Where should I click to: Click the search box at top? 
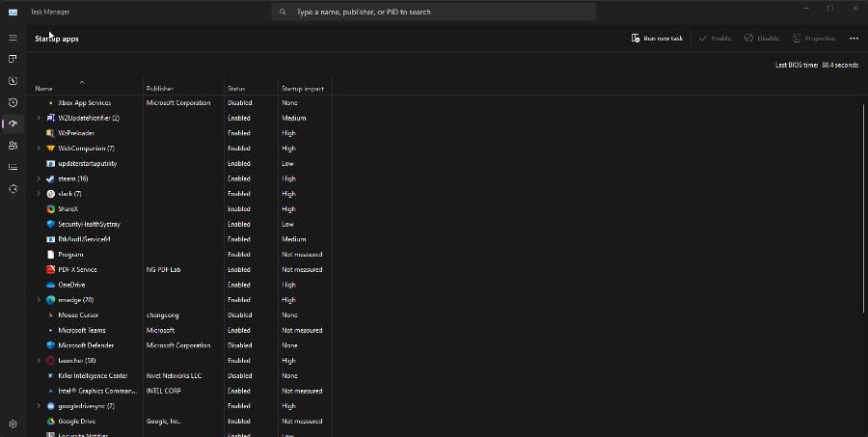(x=433, y=13)
